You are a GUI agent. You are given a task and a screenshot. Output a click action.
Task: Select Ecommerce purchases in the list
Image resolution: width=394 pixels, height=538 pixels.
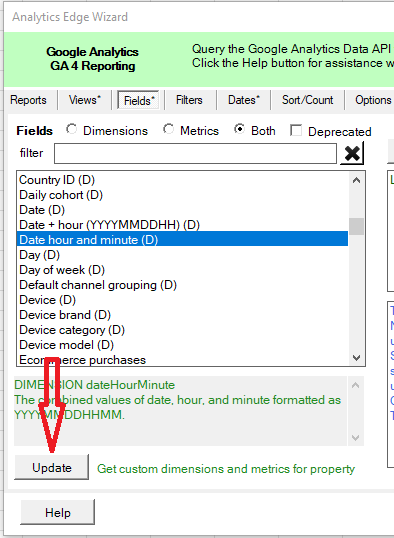click(x=182, y=360)
